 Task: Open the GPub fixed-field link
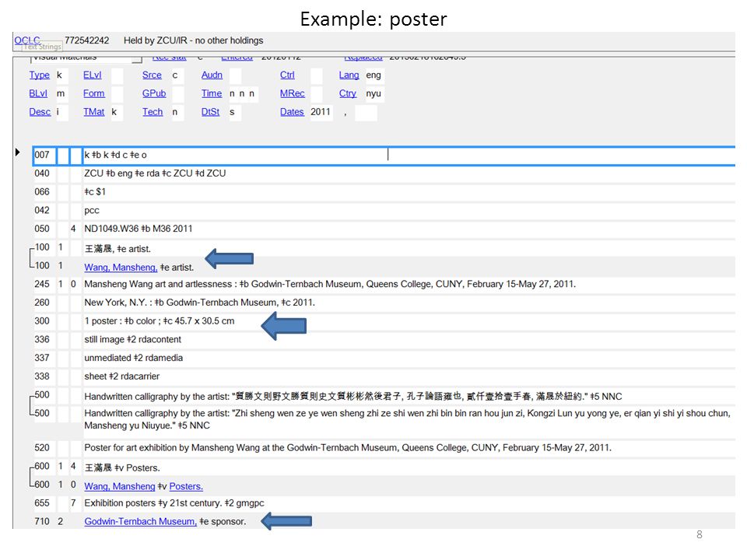tap(154, 93)
